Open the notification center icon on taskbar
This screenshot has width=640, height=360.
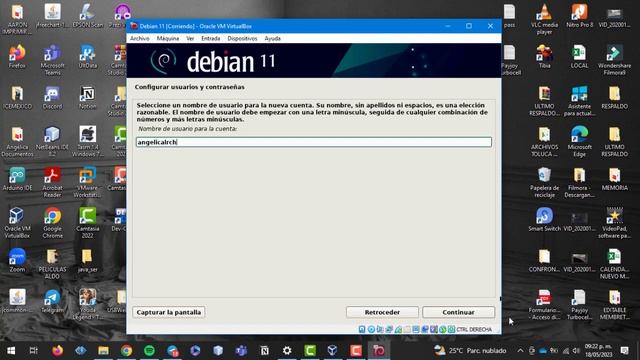click(625, 351)
